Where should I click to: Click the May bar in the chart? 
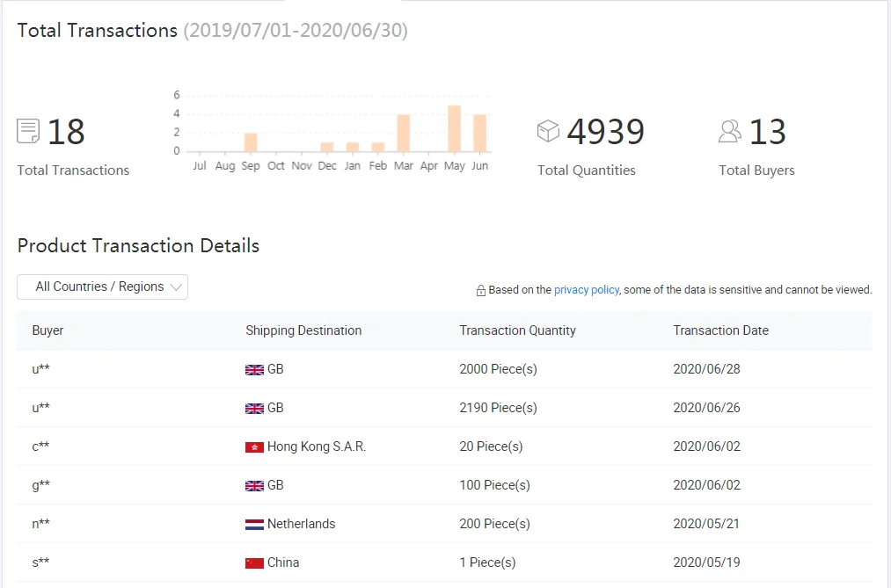[x=454, y=128]
